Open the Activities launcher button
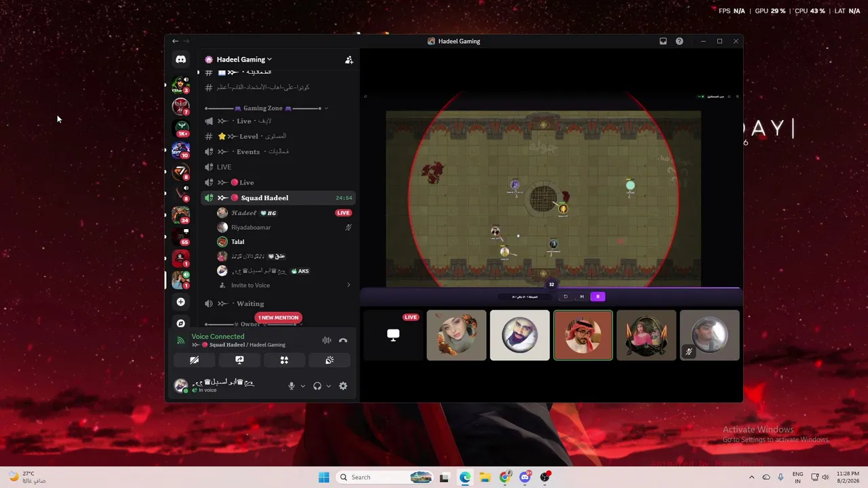 pos(284,360)
